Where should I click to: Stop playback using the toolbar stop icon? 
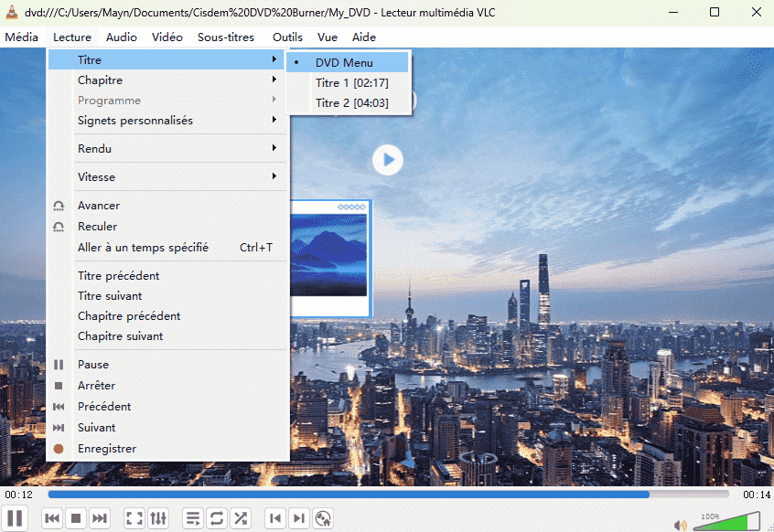[x=76, y=518]
